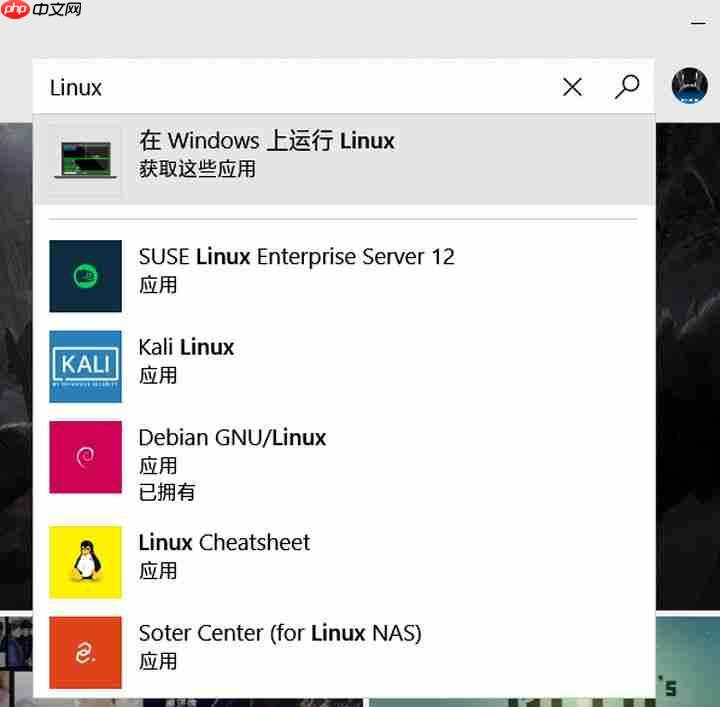Click '应用' label under Soter Center

[158, 662]
